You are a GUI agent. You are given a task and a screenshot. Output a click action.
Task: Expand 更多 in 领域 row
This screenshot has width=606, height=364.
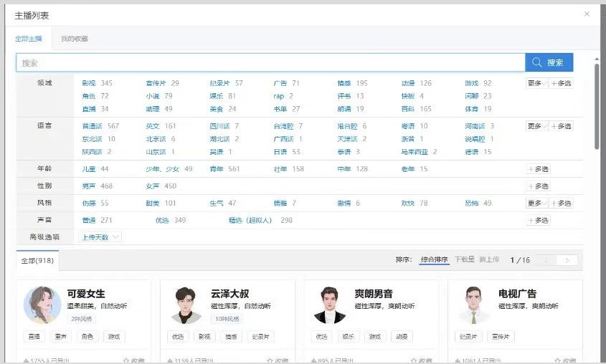point(537,83)
